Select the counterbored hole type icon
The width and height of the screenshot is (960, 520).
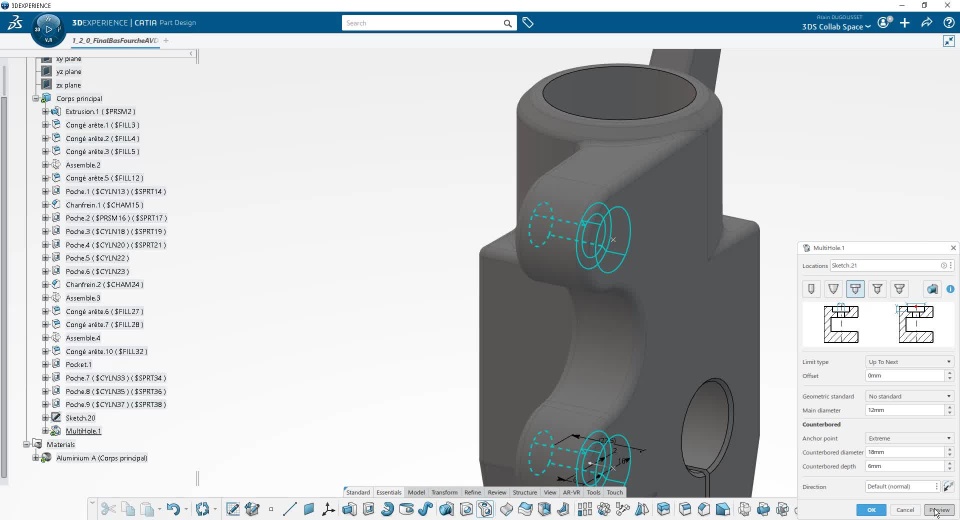(855, 288)
